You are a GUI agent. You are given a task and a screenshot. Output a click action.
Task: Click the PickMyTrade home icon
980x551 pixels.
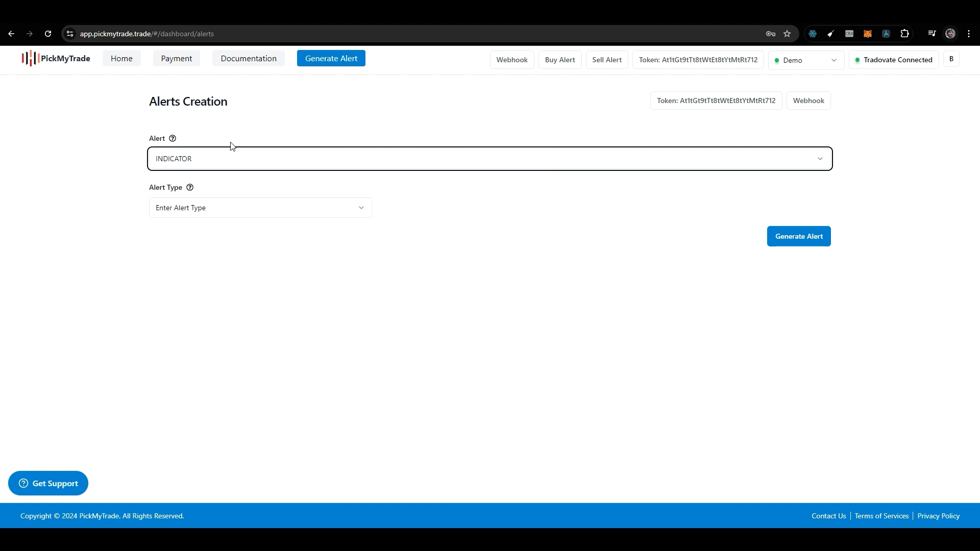tap(55, 59)
